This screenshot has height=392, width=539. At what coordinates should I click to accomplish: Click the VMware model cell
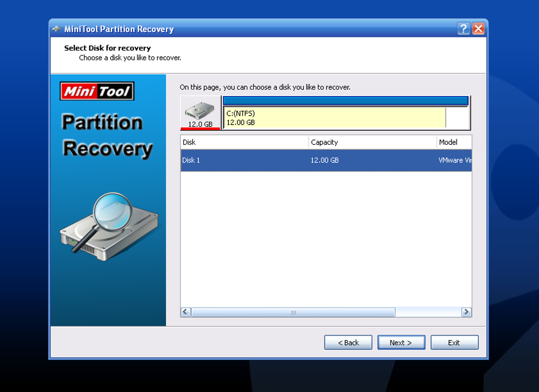(x=455, y=161)
